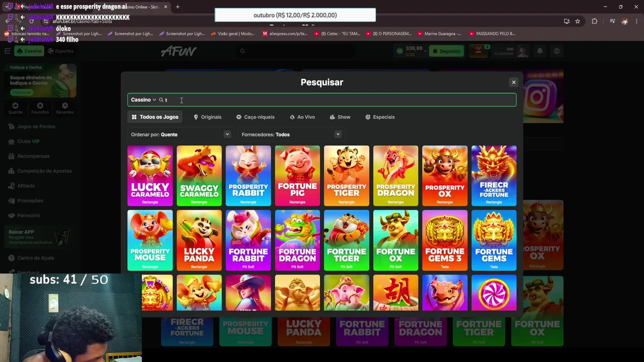The width and height of the screenshot is (644, 362).
Task: Open the Fortune Rabbit game in search results
Action: coord(248,240)
